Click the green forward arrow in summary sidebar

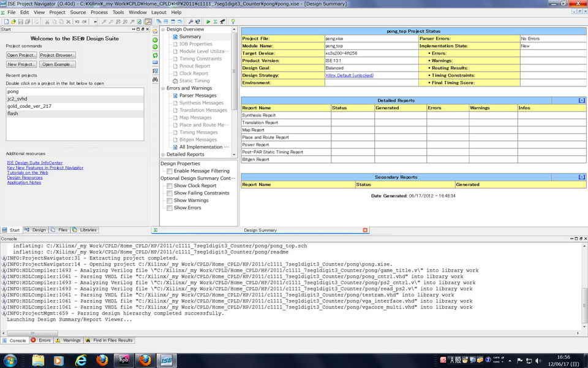point(155,47)
